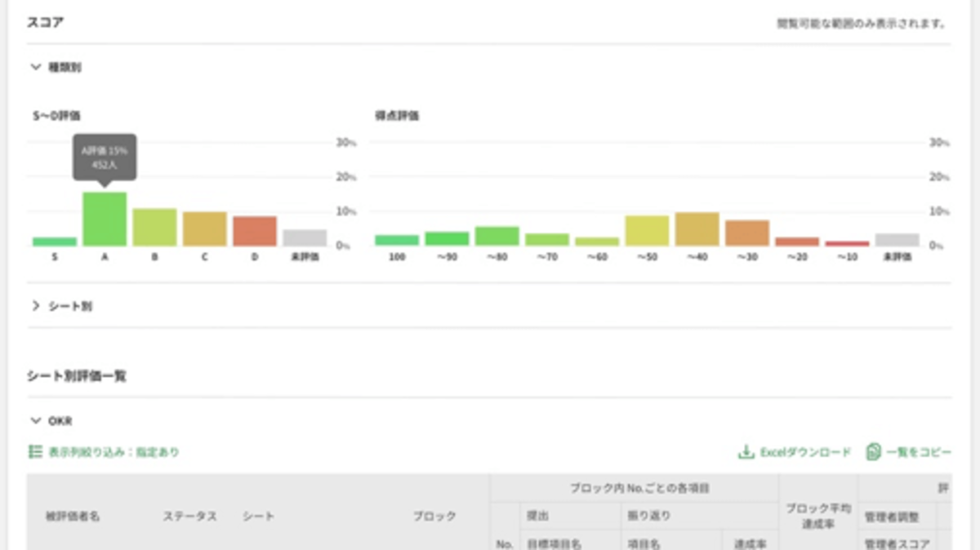The image size is (980, 550).
Task: Click the 100 score bar
Action: [397, 241]
